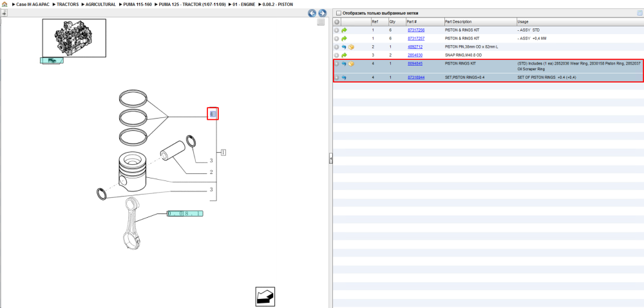Add part 87317257 using its circle icon
Screen dimensions: 644x308
pyautogui.click(x=337, y=39)
